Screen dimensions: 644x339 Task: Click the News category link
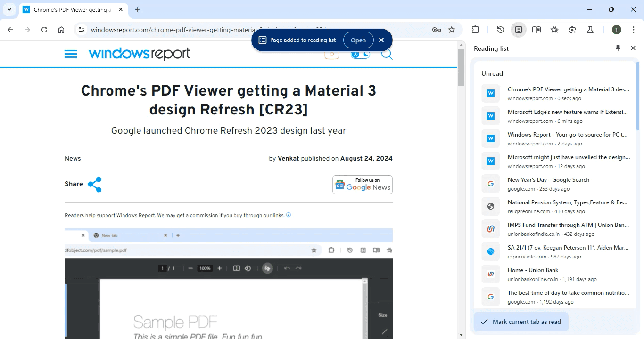tap(73, 158)
